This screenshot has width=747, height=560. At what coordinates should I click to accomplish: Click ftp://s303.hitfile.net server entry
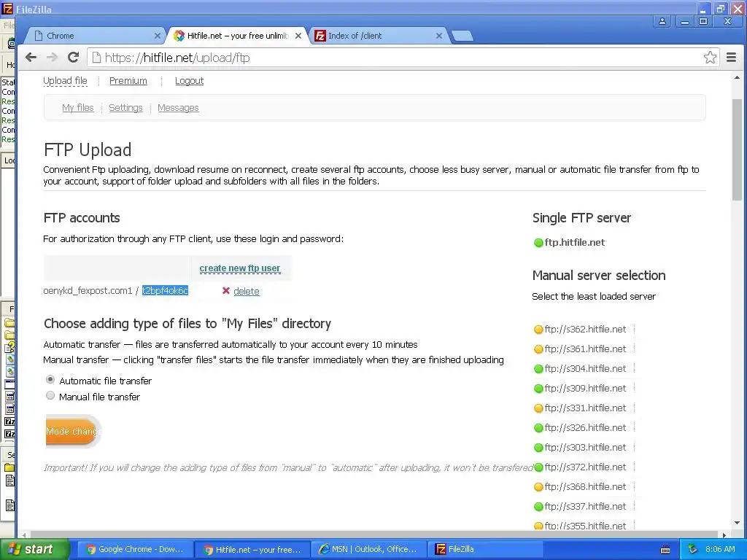(585, 447)
